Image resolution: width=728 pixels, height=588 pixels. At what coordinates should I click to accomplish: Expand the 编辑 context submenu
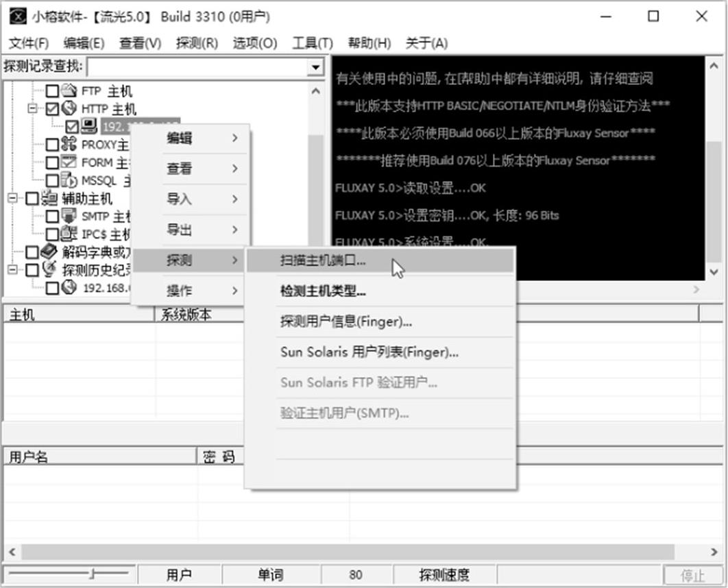coord(191,138)
